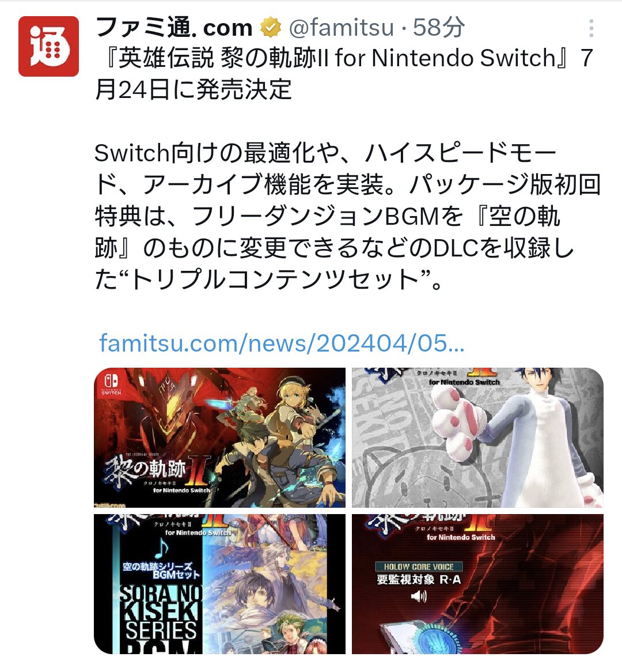Open the three-dot tweet options menu
The height and width of the screenshot is (672, 622).
(x=591, y=28)
